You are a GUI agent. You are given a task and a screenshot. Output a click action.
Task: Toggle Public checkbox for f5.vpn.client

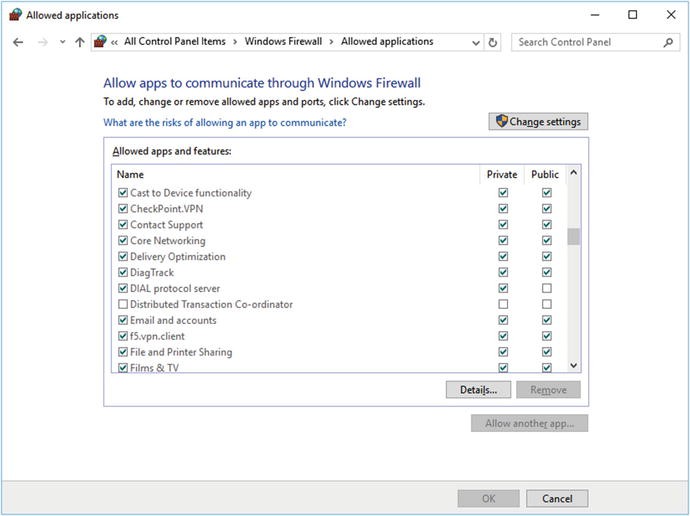coord(547,336)
